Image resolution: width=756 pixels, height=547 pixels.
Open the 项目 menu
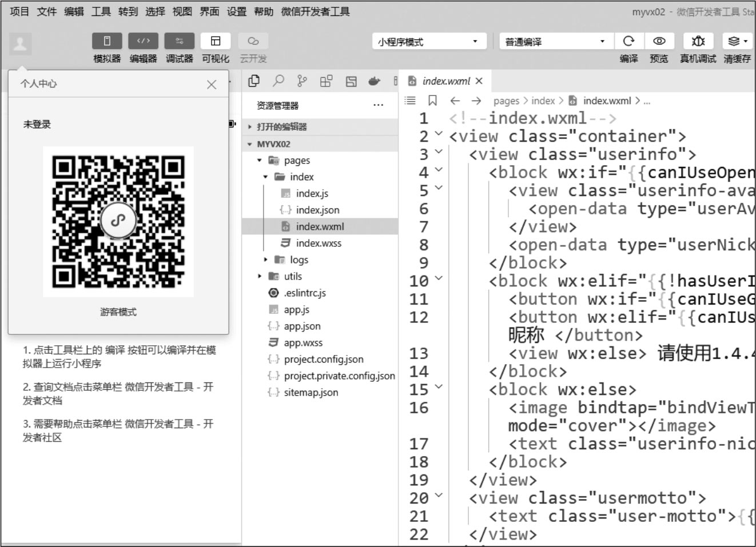[x=20, y=11]
